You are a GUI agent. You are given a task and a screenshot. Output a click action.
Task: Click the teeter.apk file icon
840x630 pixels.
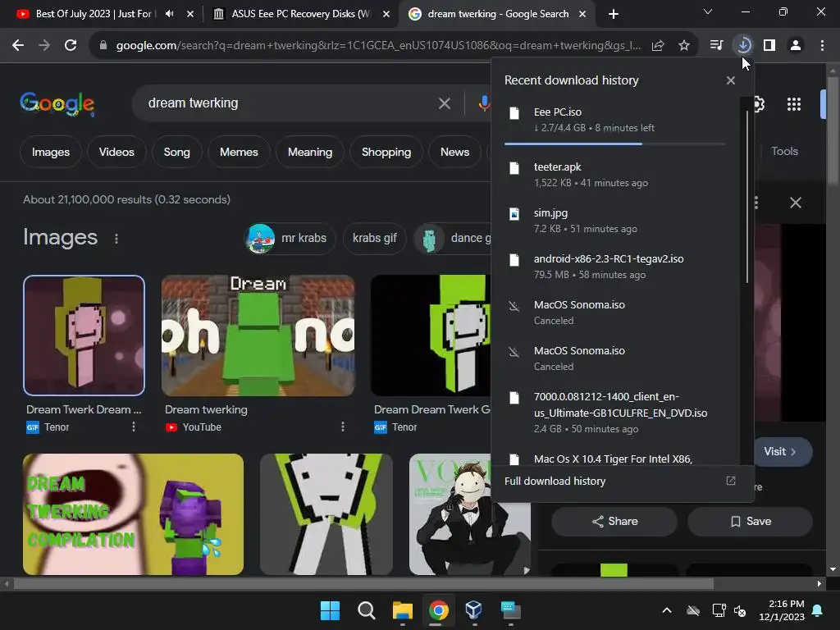pos(514,168)
